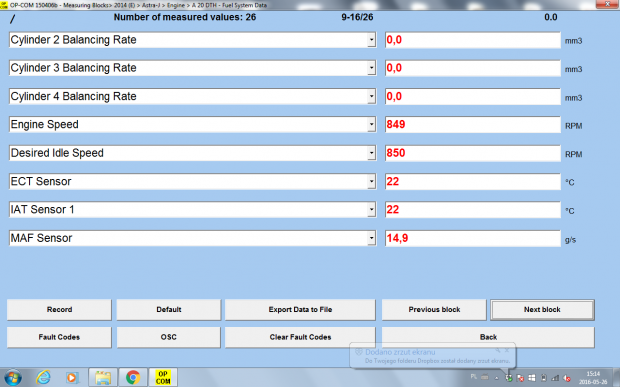620x387 pixels.
Task: Open Google Chrome from the taskbar
Action: [133, 378]
